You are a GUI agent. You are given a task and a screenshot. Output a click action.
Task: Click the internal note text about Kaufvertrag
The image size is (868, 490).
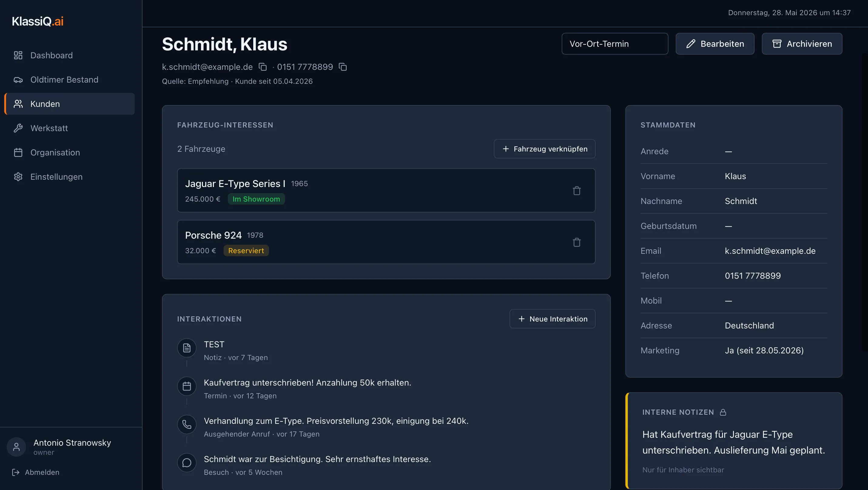(733, 442)
